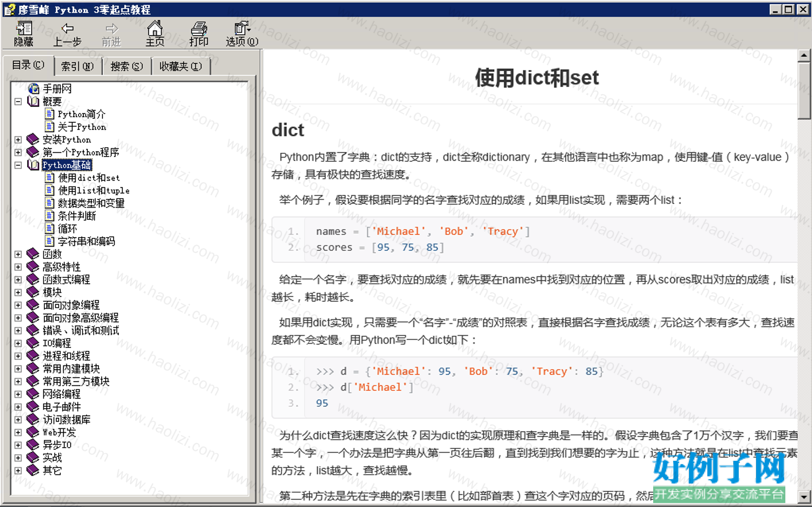This screenshot has width=812, height=507.
Task: Open the Python简介 topic
Action: point(82,114)
